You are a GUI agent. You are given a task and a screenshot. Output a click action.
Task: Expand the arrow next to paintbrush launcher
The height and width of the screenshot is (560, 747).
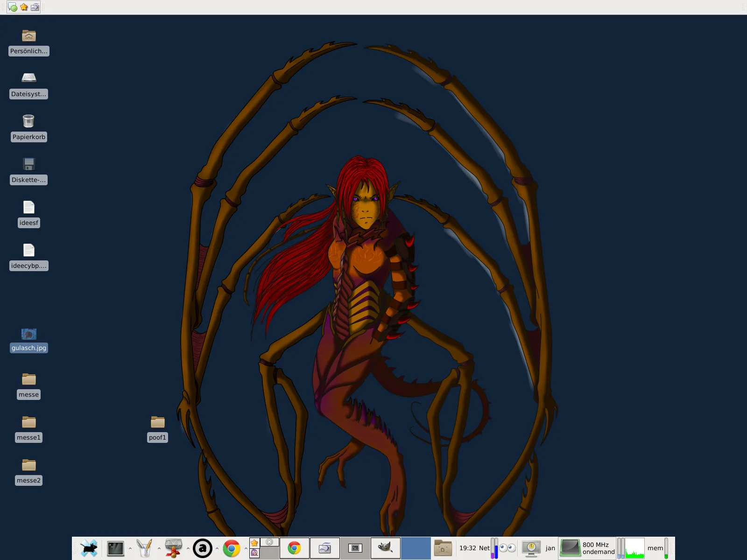159,548
